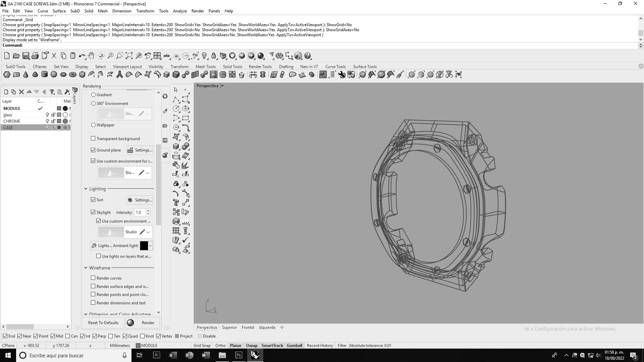644x362 pixels.
Task: Click the Zoom Extents icon
Action: (x=129, y=56)
